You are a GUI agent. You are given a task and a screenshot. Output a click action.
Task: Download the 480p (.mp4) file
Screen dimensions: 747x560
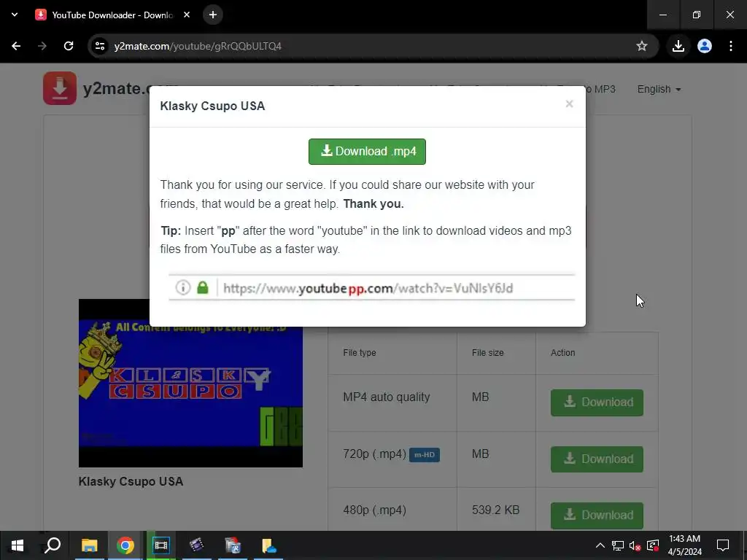point(597,516)
